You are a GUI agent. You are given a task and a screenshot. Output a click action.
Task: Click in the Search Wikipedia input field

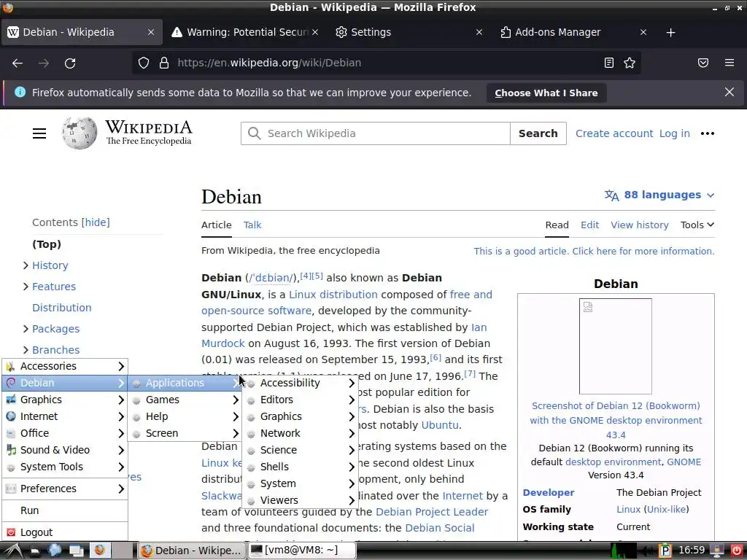pos(376,133)
